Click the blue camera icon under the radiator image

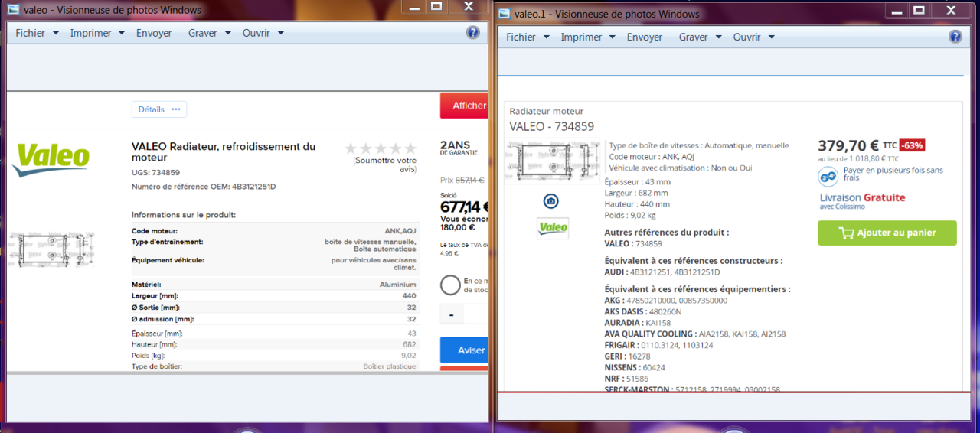tap(550, 201)
